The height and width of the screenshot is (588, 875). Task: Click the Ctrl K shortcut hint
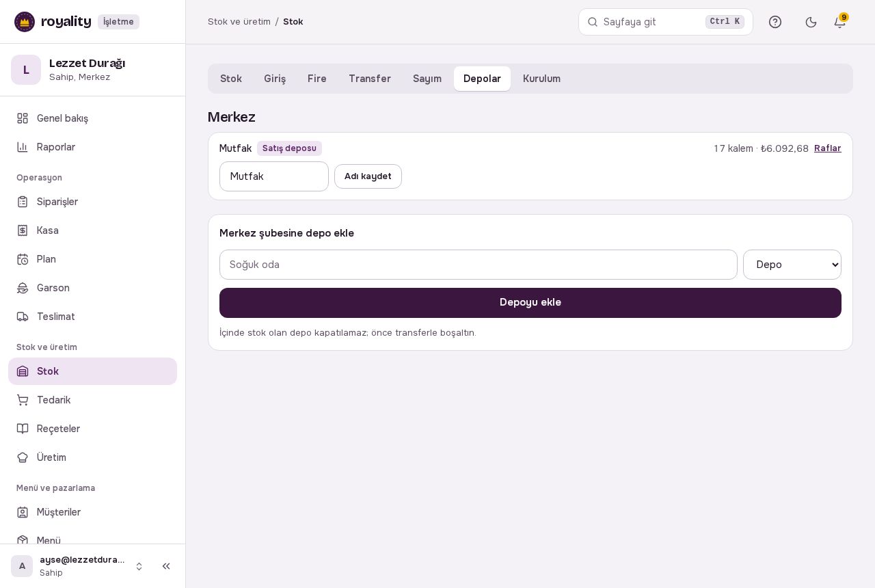[x=725, y=22]
